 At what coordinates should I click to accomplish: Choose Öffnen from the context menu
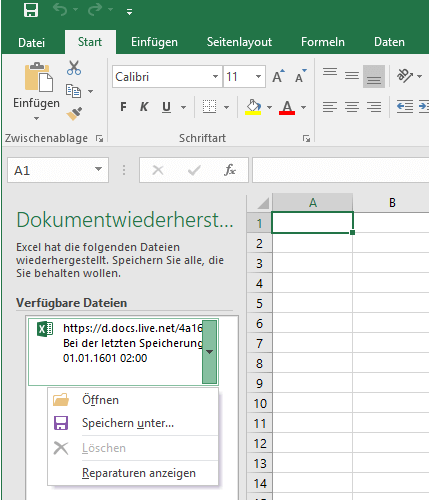[133, 399]
